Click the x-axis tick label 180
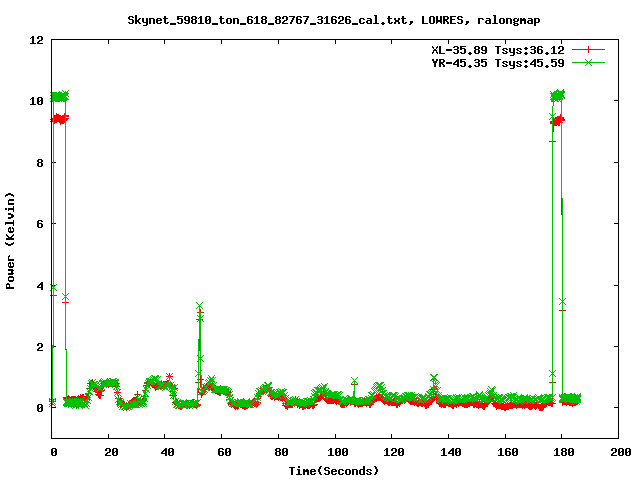 coord(564,452)
